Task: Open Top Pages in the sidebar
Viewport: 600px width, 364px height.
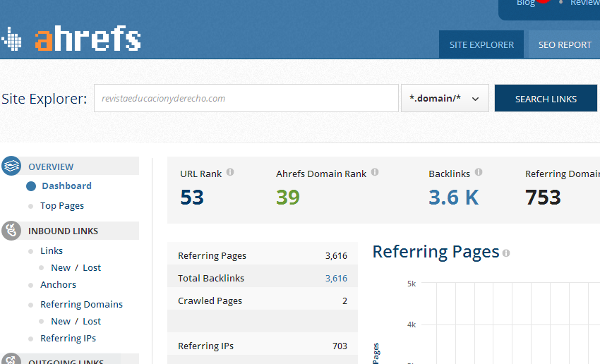Action: (62, 206)
